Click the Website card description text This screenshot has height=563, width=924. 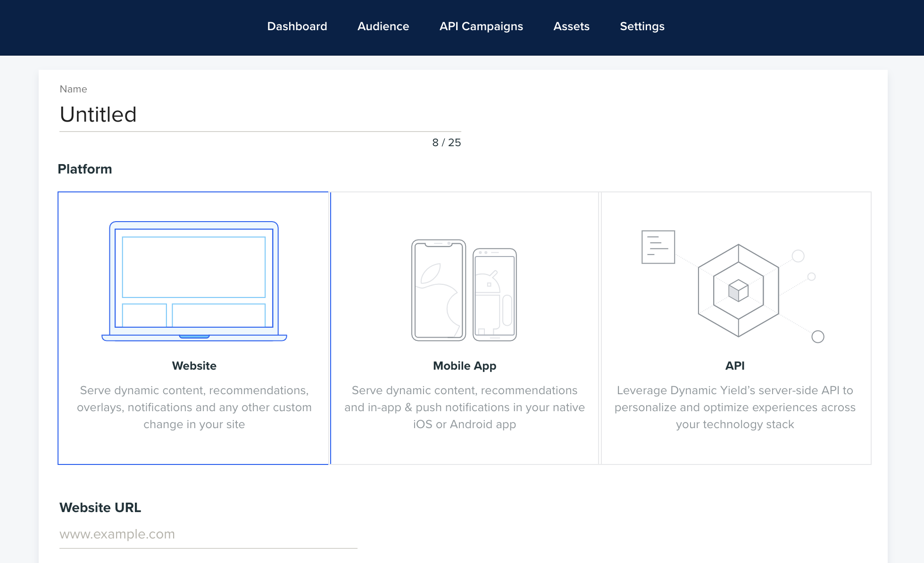(x=194, y=407)
